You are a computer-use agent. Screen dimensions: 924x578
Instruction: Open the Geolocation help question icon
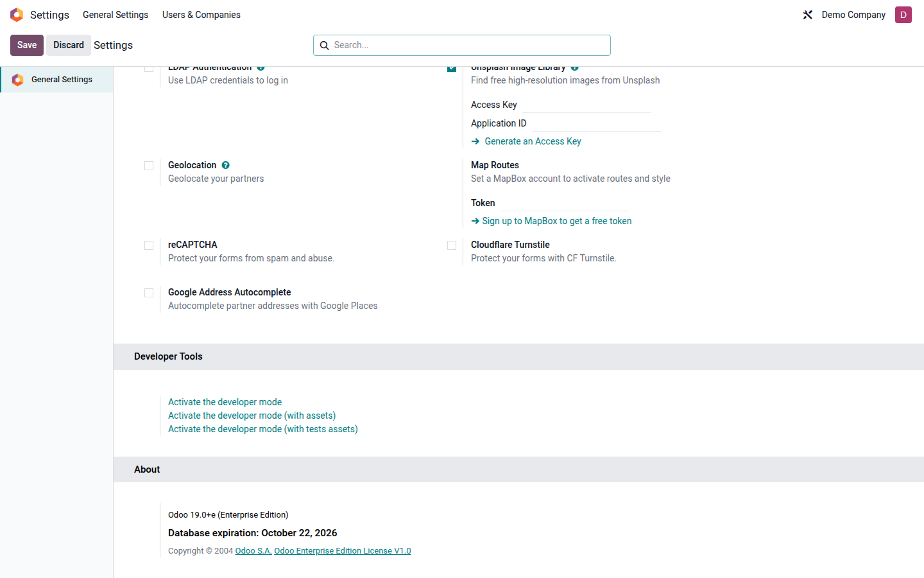(226, 165)
